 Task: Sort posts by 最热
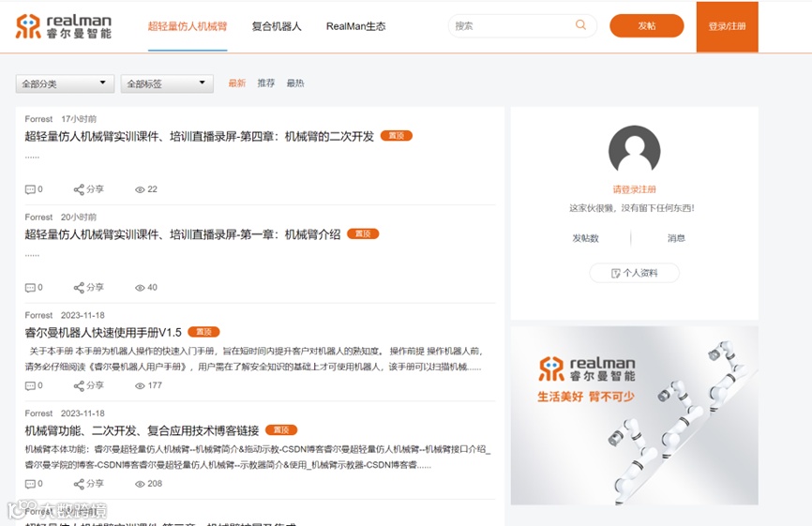295,83
